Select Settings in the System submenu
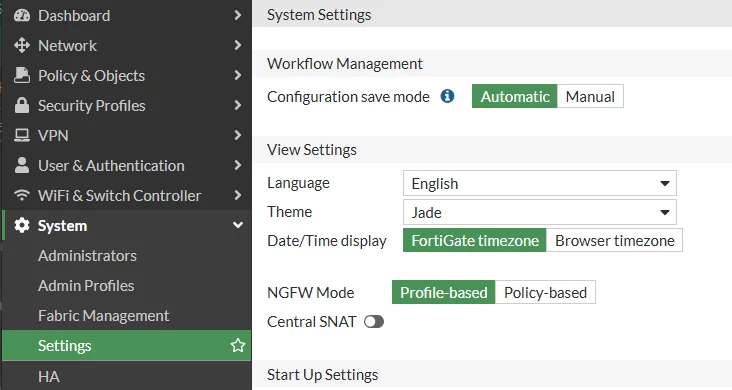 click(127, 346)
